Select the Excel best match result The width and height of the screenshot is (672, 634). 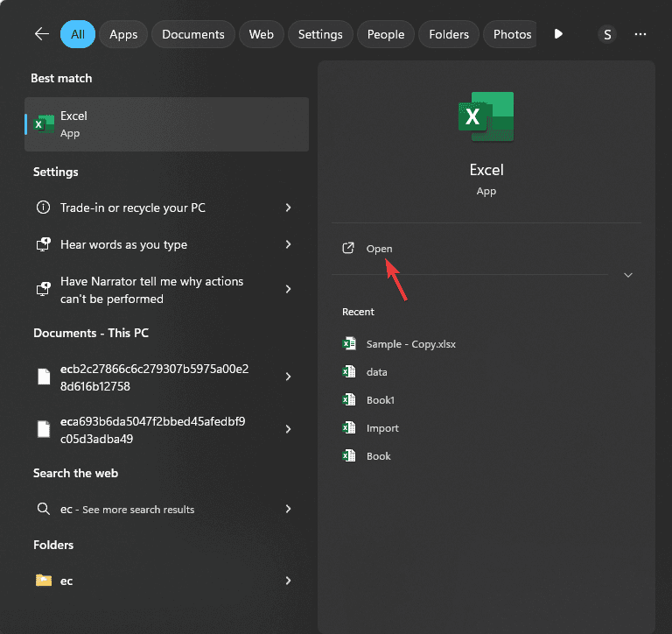(166, 124)
